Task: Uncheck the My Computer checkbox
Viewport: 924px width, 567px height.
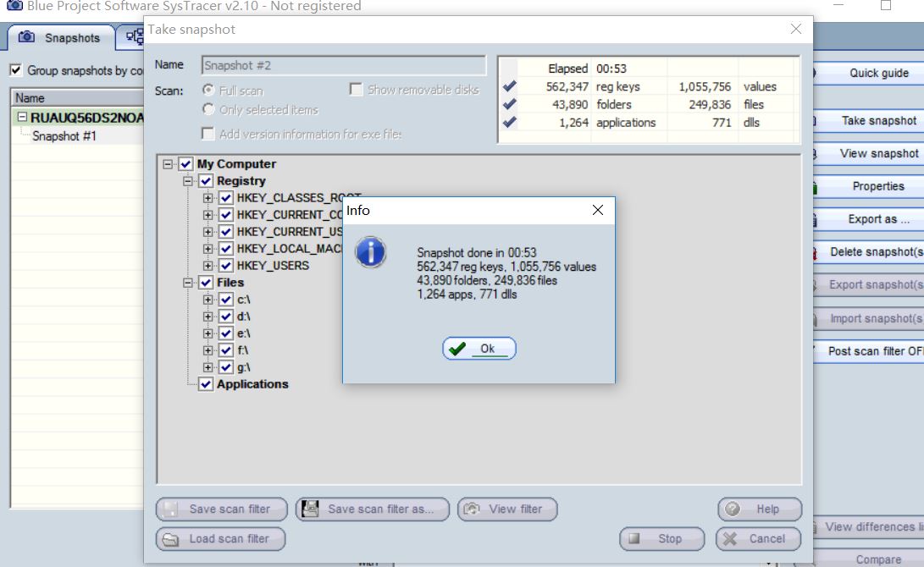Action: (185, 163)
